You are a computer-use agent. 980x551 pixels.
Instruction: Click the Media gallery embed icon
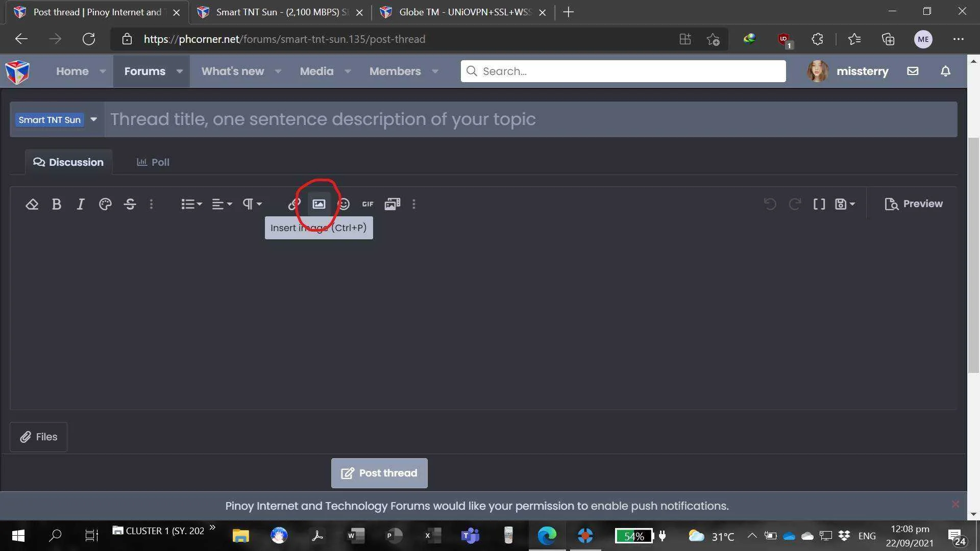tap(393, 204)
